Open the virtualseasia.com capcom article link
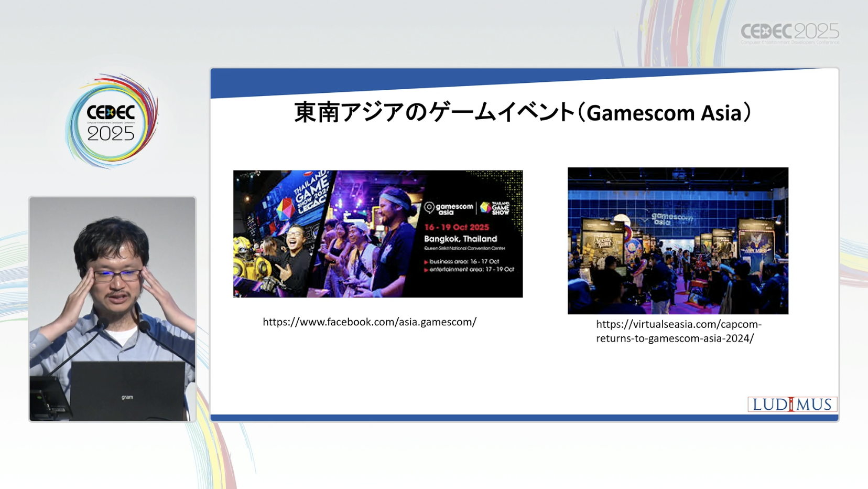 tap(678, 331)
